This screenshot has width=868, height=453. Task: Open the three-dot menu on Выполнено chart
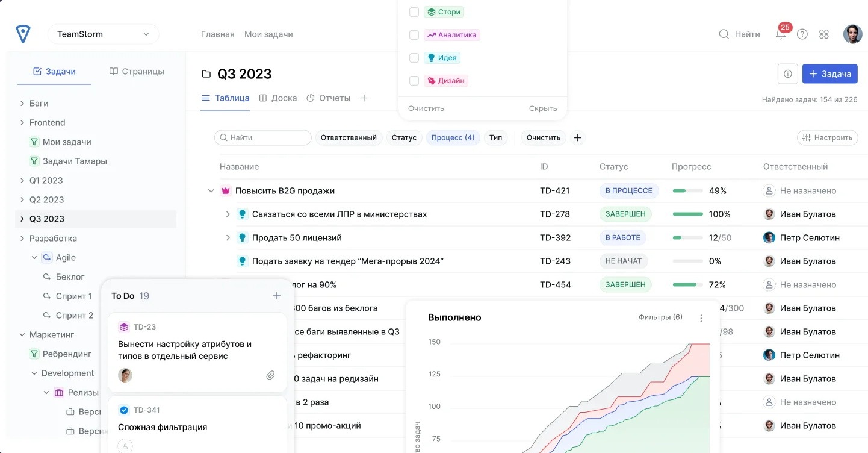[x=701, y=318]
